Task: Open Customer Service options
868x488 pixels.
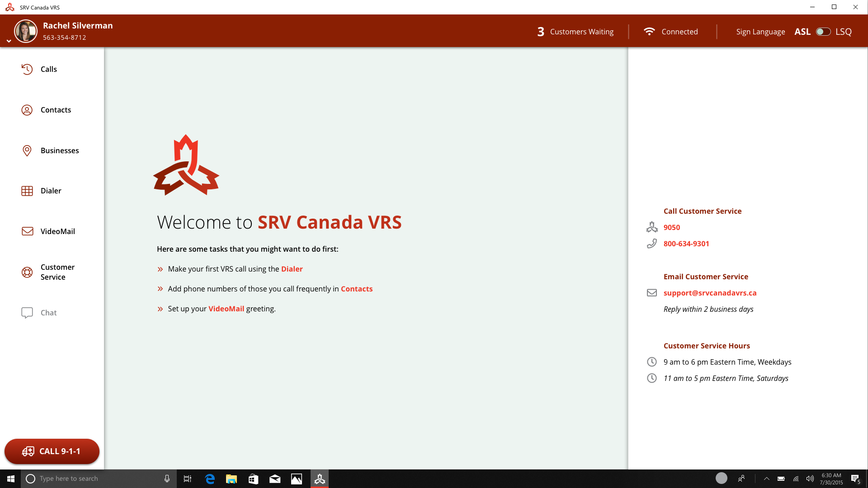Action: click(x=57, y=272)
